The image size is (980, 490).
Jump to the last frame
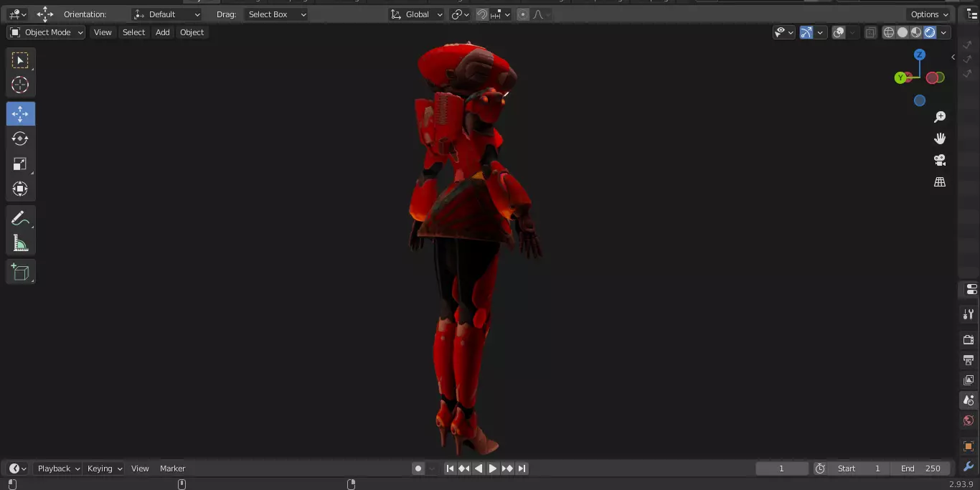[522, 468]
